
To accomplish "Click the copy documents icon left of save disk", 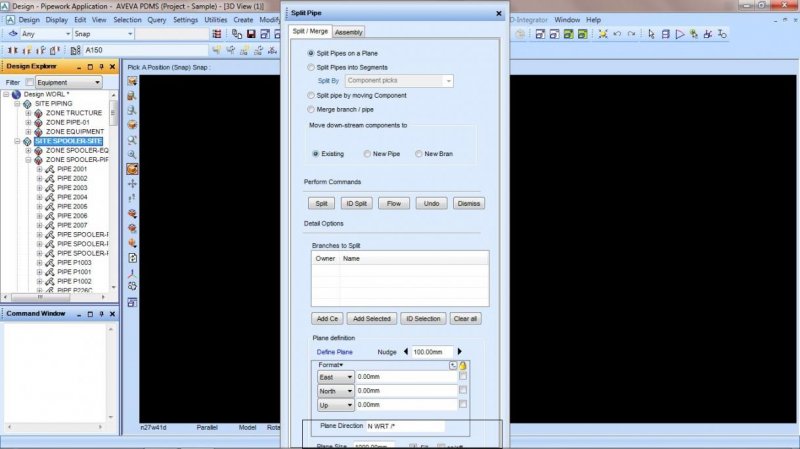I will tap(237, 34).
